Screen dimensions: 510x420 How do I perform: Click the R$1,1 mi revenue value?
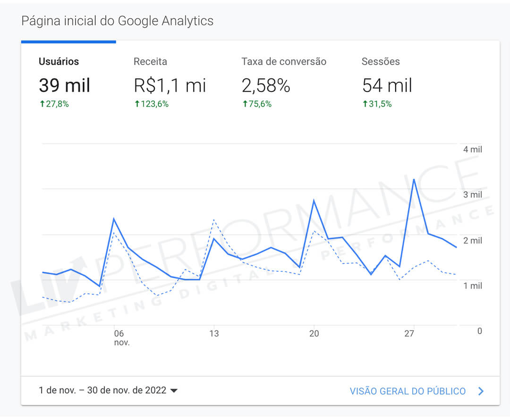pyautogui.click(x=170, y=86)
